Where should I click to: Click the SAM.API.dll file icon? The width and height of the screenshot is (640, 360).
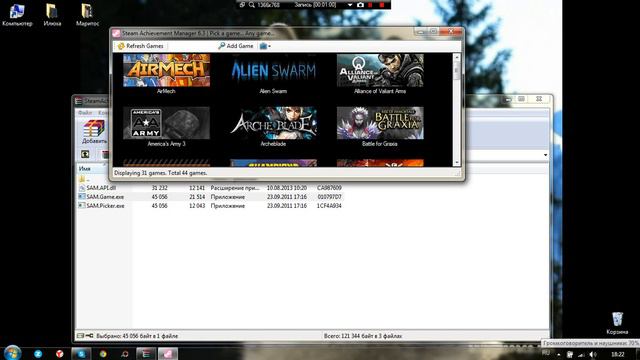pyautogui.click(x=82, y=188)
